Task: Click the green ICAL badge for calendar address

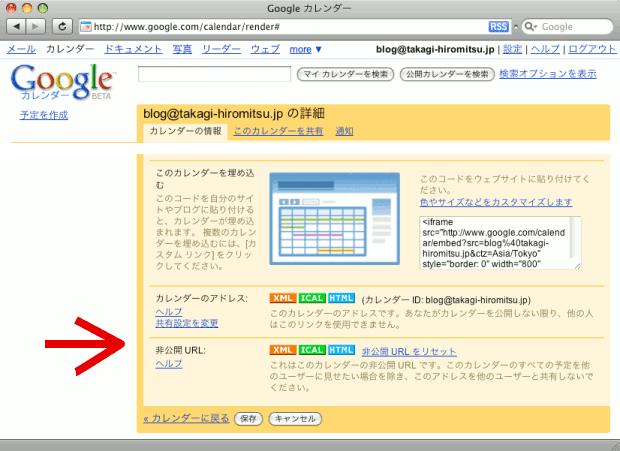Action: (312, 298)
